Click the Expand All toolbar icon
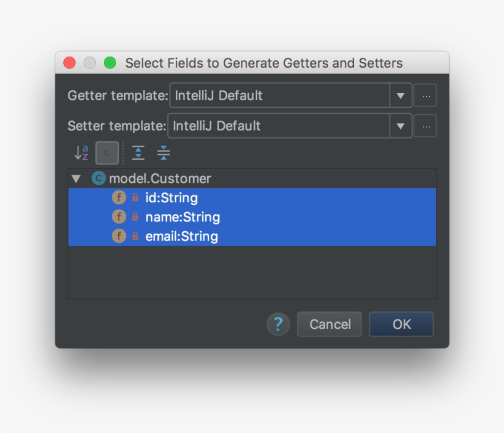The image size is (504, 433). point(138,153)
